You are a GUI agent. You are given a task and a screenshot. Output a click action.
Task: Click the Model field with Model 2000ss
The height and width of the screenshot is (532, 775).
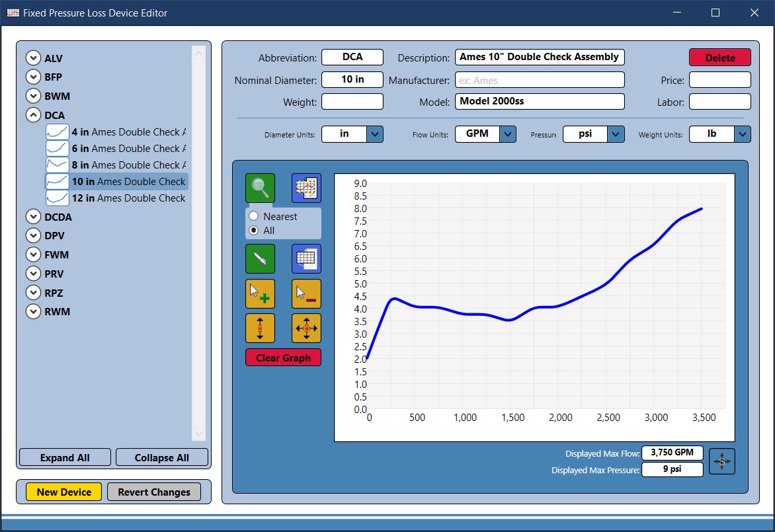coord(540,102)
